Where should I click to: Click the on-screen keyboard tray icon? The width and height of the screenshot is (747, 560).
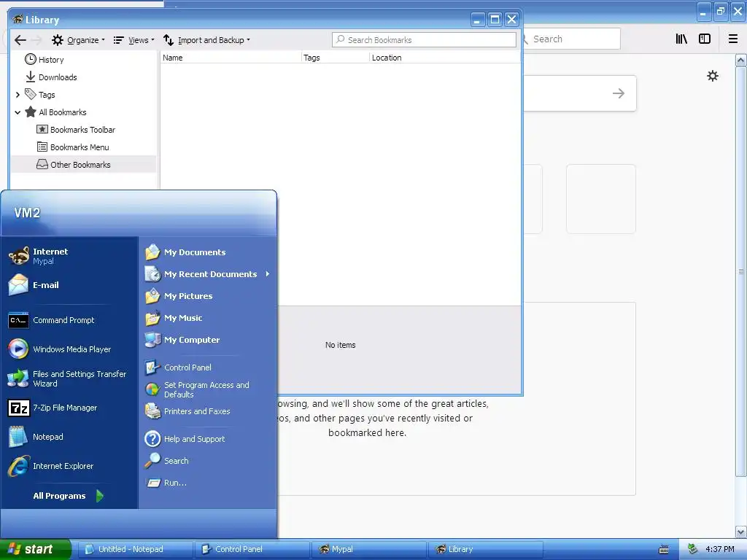(x=664, y=550)
